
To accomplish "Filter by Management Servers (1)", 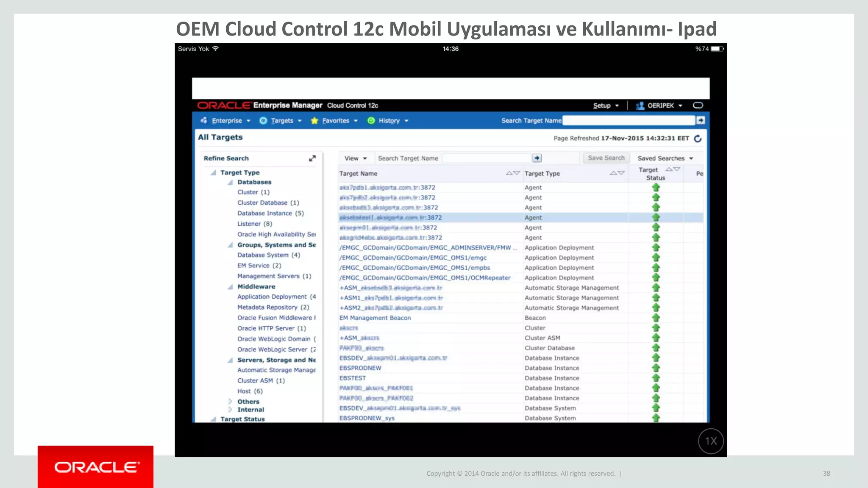I will tap(274, 276).
